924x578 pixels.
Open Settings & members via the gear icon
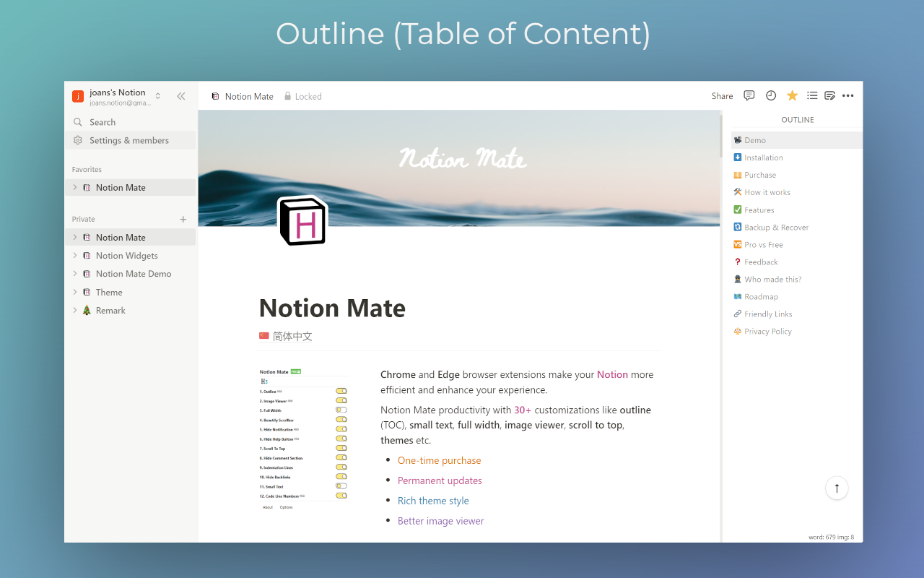point(78,140)
